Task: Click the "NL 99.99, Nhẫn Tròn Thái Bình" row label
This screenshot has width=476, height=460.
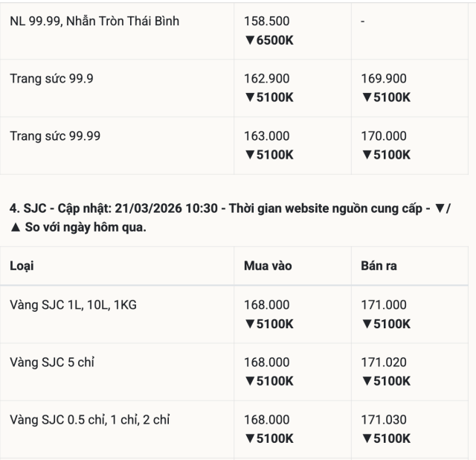Action: (x=94, y=22)
